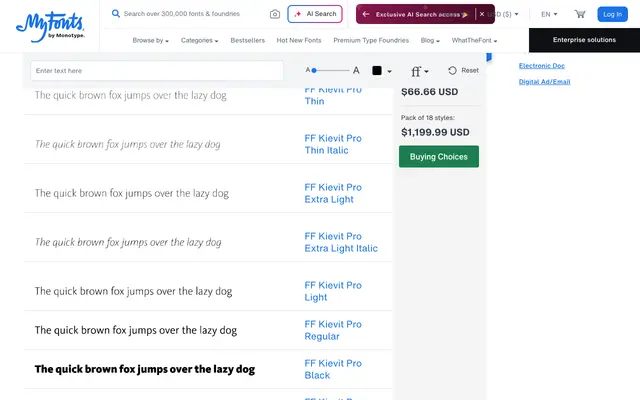Open FF Kievit Pro Black
The width and height of the screenshot is (640, 400).
tap(333, 369)
